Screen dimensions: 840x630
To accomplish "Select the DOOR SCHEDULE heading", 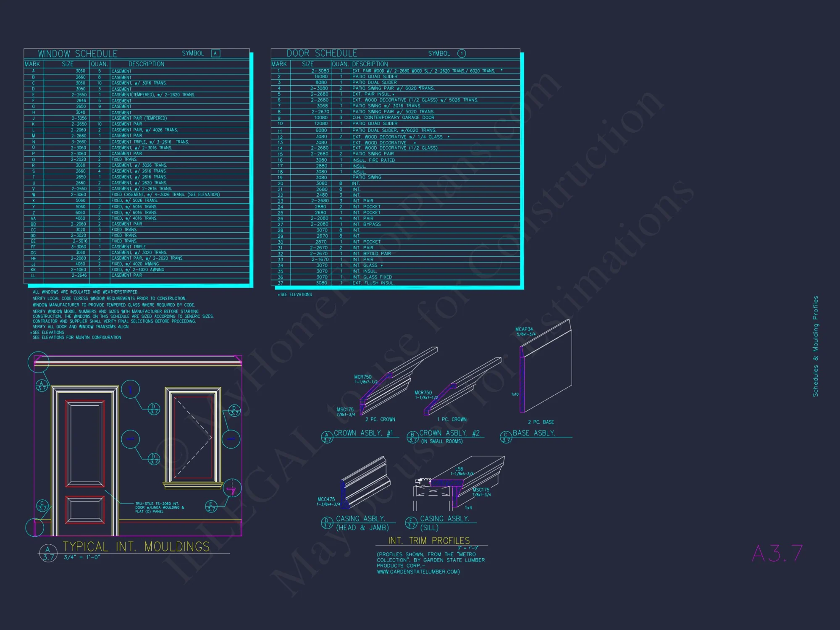I will pyautogui.click(x=322, y=53).
